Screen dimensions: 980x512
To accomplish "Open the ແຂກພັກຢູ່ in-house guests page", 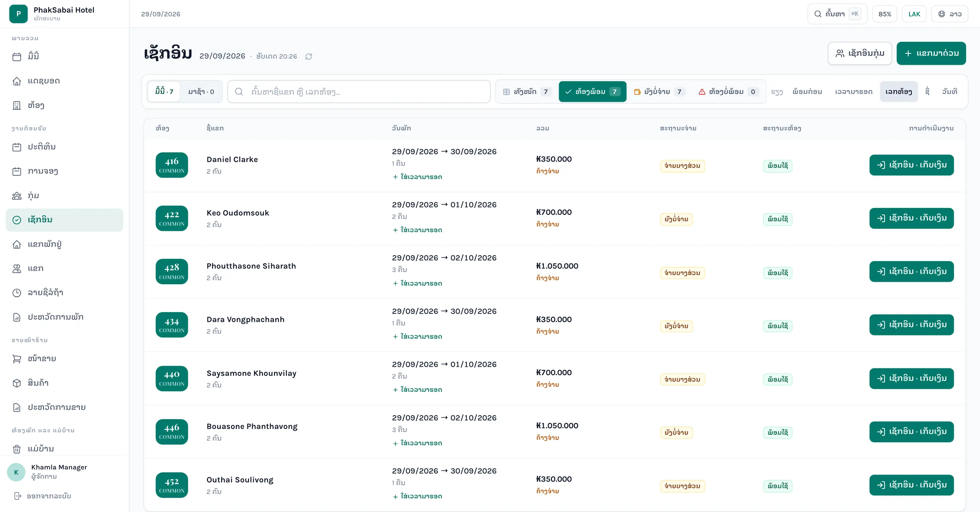I will coord(64,244).
